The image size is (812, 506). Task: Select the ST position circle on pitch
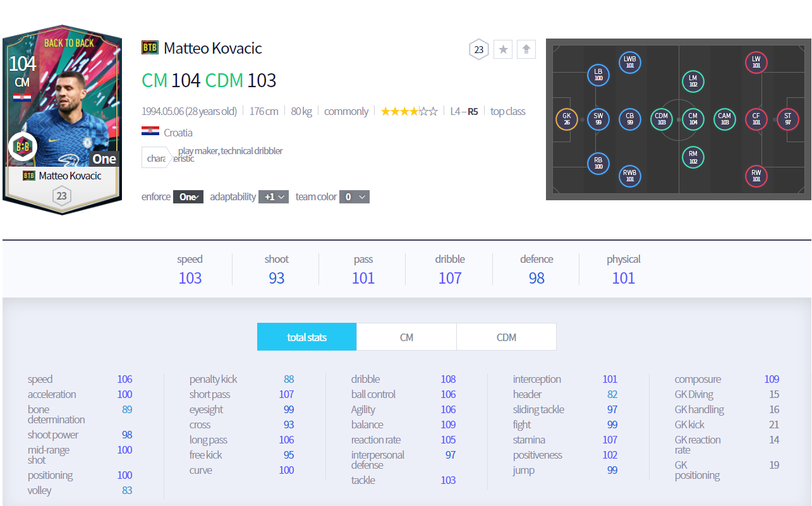787,119
